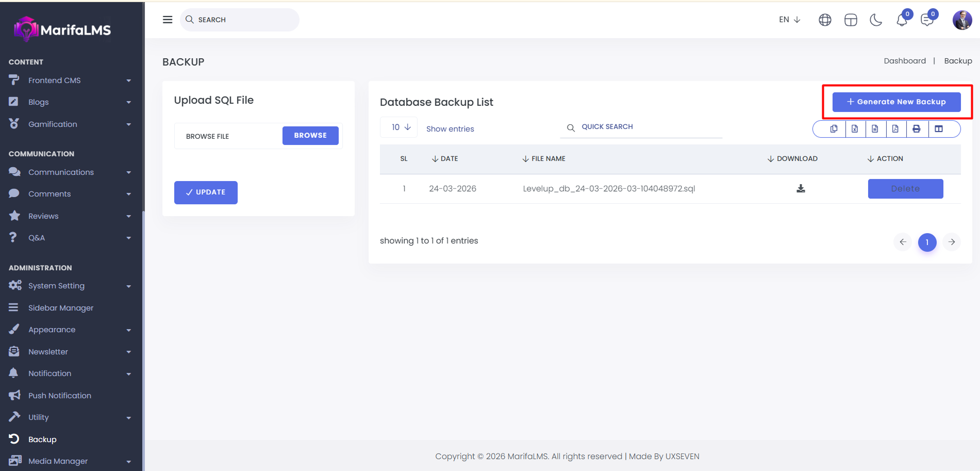Open column visibility options
980x471 pixels.
coord(939,129)
